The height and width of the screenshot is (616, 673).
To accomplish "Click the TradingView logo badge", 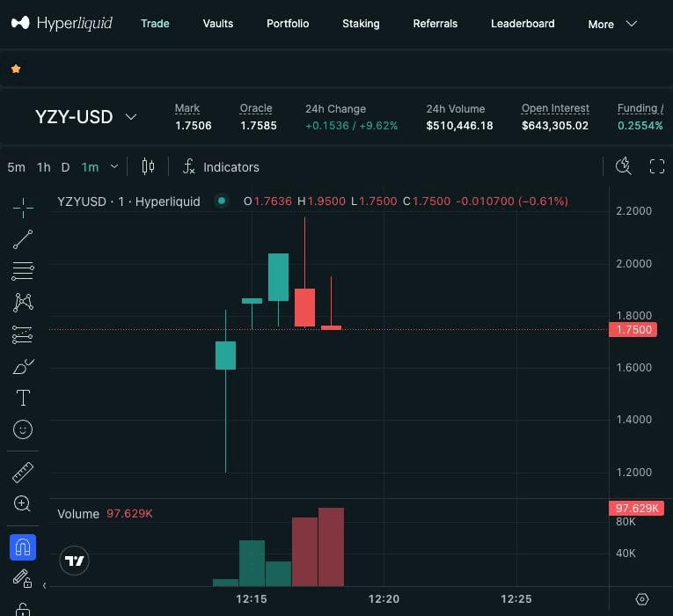I will (x=74, y=561).
